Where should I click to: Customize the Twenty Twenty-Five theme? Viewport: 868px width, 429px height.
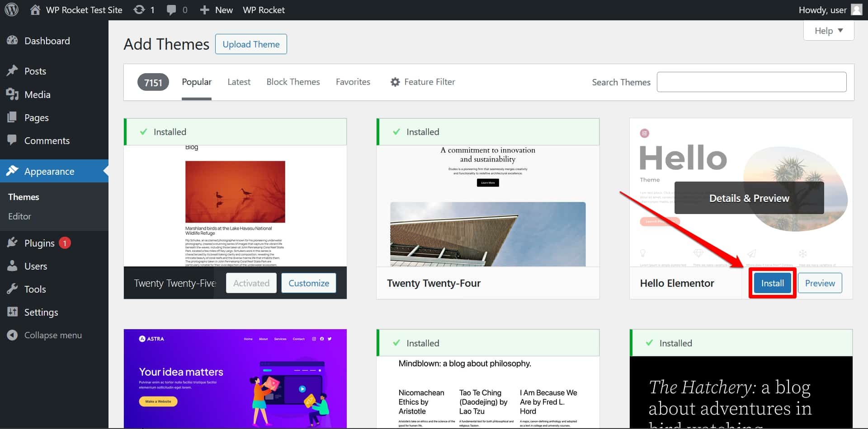[x=309, y=283]
